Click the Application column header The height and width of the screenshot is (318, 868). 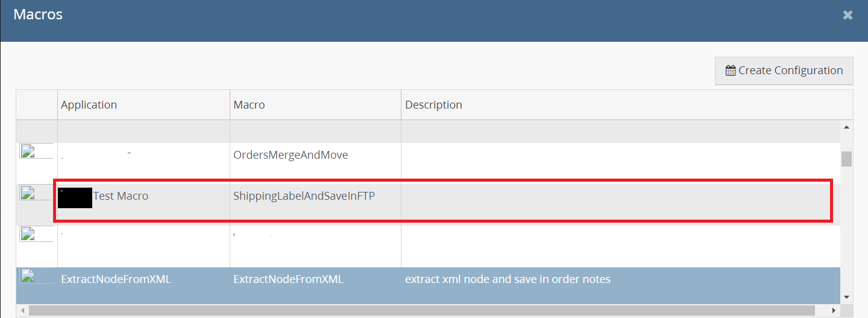89,105
